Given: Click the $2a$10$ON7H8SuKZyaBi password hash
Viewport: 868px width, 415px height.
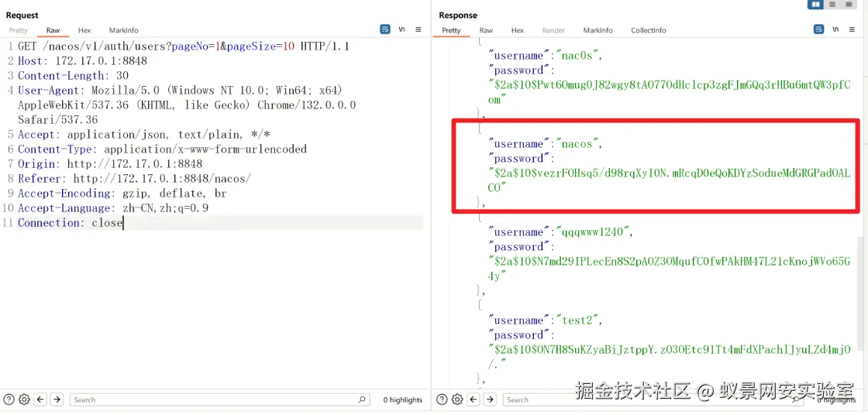Looking at the screenshot, I should [x=669, y=357].
